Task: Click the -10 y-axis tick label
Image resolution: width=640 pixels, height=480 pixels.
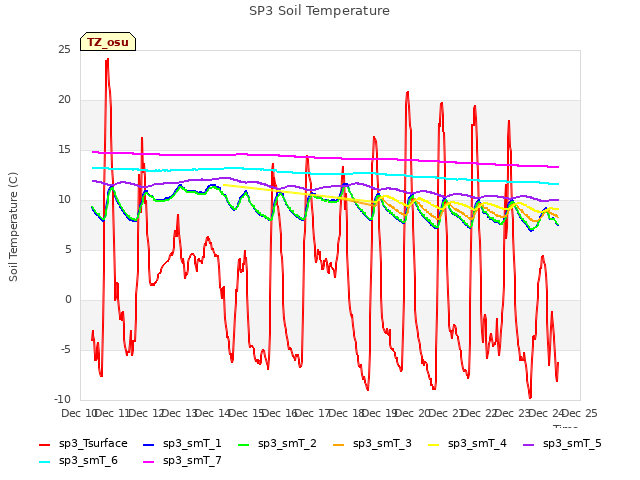Action: point(62,400)
